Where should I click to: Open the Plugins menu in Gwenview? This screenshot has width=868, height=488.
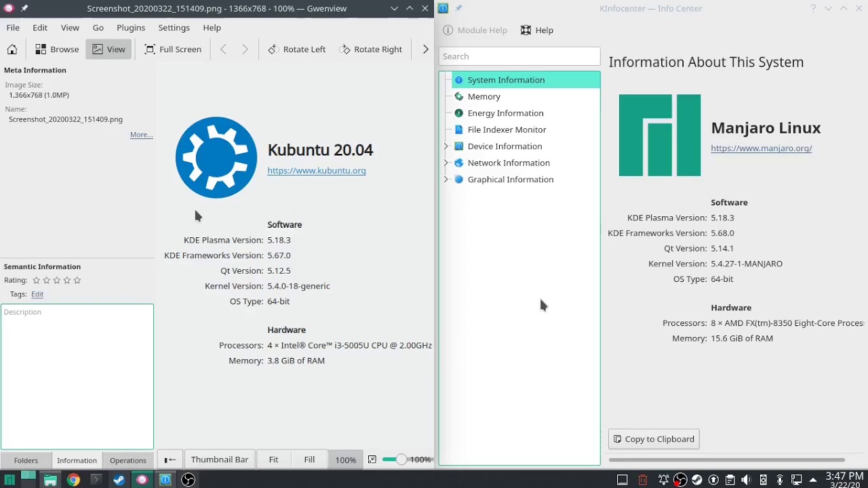pos(131,27)
